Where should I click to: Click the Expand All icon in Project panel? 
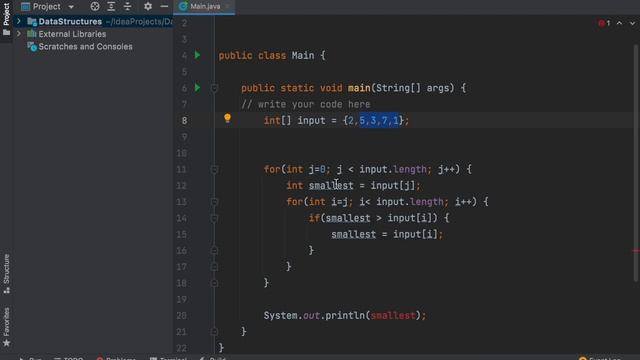click(111, 7)
